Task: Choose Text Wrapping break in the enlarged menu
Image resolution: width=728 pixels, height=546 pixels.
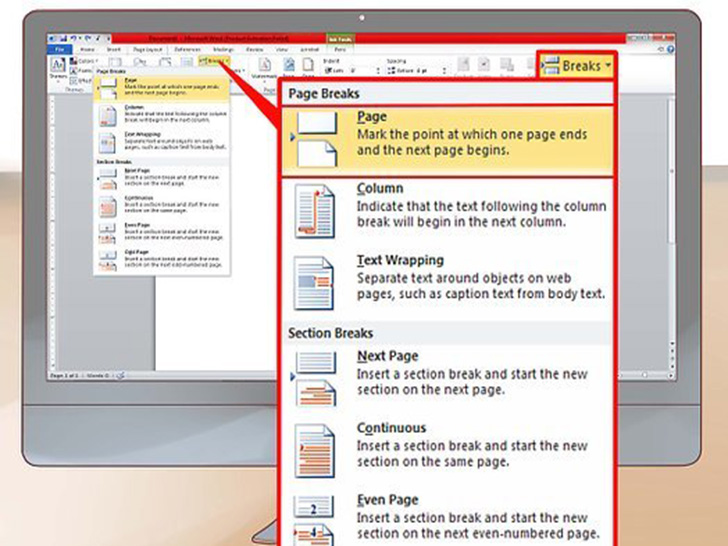Action: tap(448, 283)
